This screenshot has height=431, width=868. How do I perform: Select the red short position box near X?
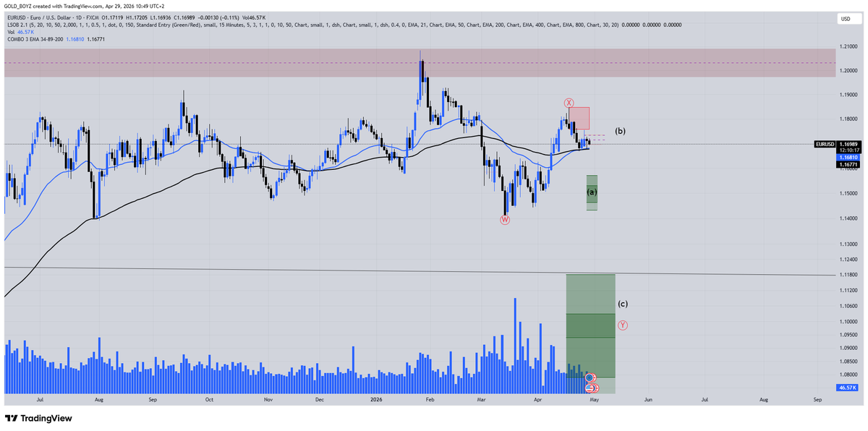tap(579, 119)
